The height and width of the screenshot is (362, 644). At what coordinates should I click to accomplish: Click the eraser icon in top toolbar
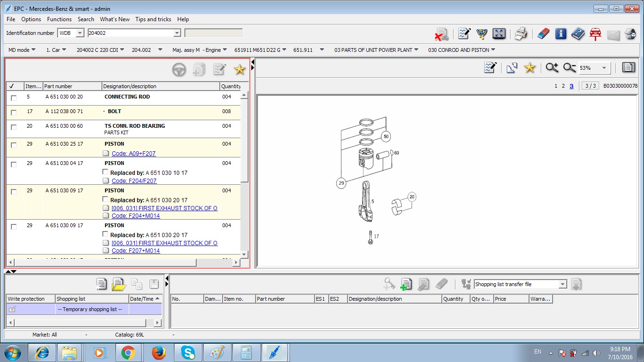[x=543, y=34]
